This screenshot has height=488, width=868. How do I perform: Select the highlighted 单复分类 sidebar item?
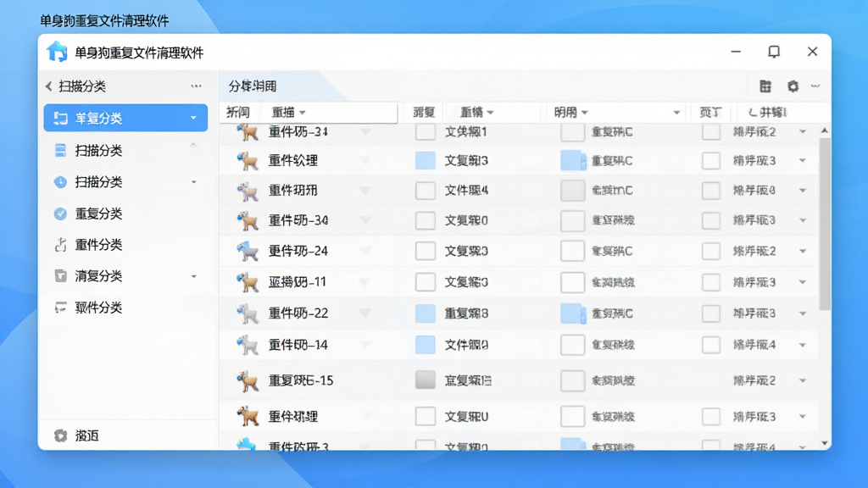[125, 118]
